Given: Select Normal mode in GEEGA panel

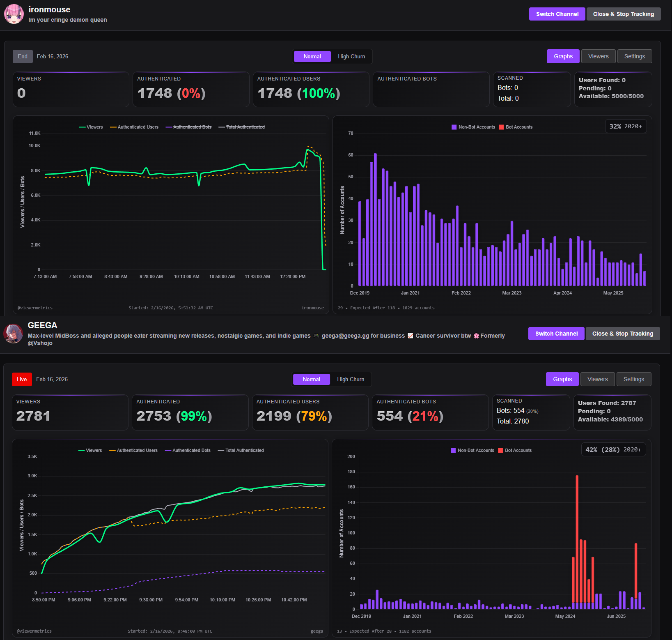Looking at the screenshot, I should (x=311, y=379).
